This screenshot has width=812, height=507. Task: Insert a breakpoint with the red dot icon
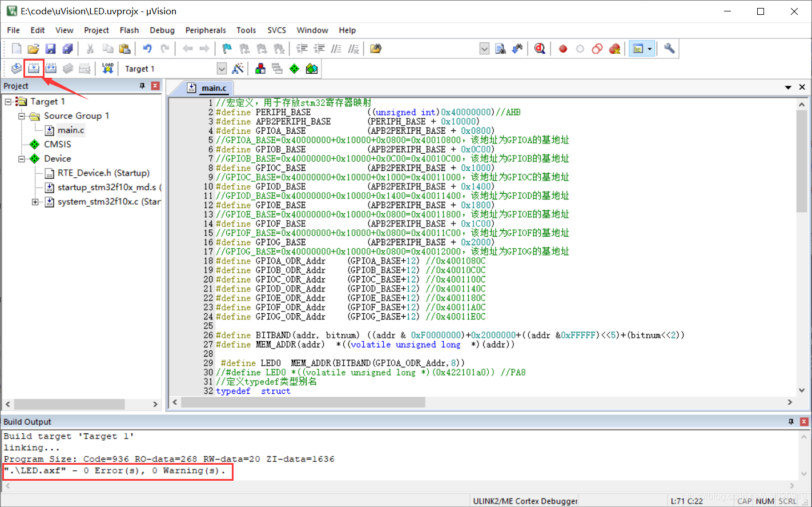[x=563, y=49]
